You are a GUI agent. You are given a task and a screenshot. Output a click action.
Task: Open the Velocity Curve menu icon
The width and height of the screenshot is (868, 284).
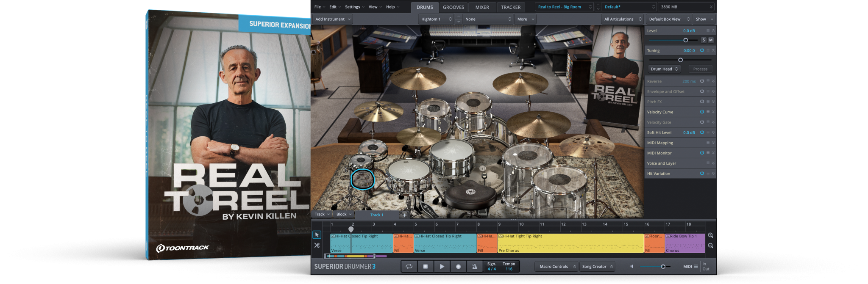pyautogui.click(x=708, y=112)
